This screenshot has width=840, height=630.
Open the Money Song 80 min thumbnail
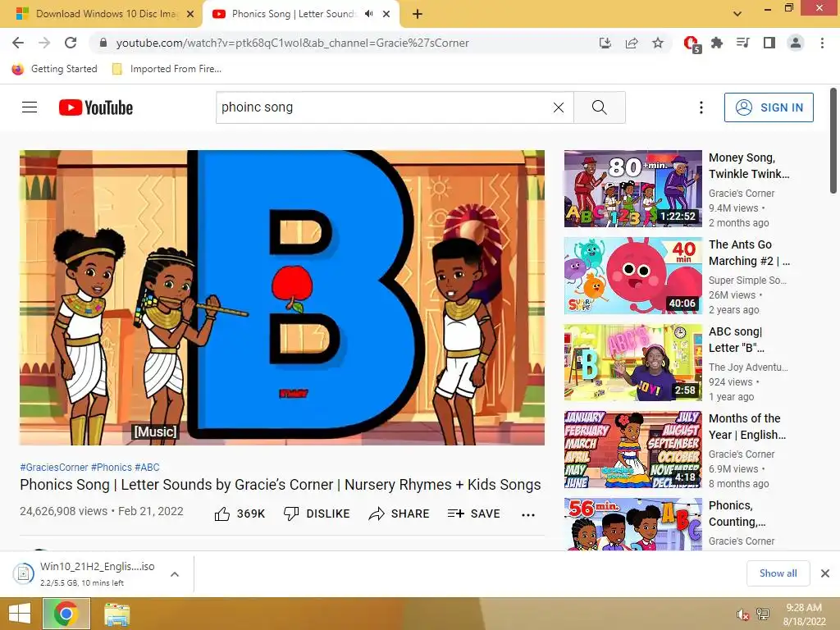(x=632, y=189)
